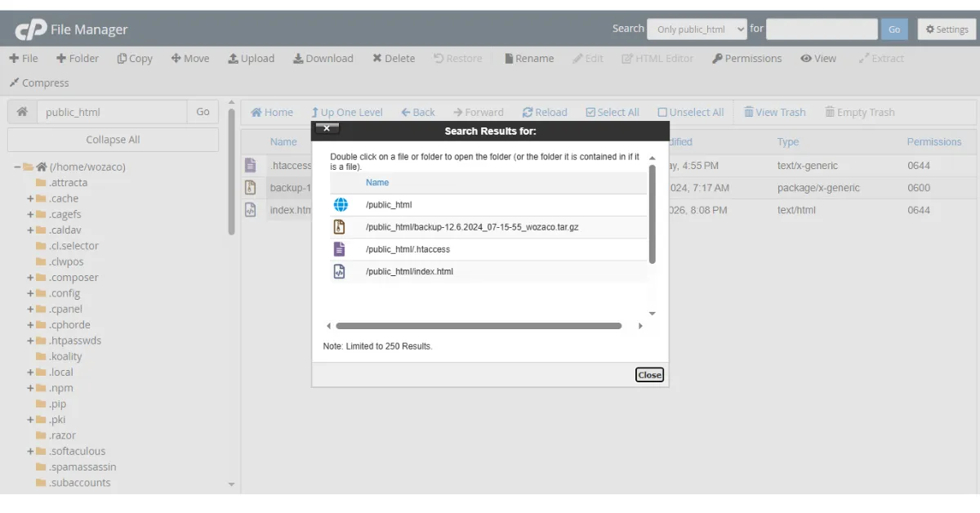Expand the .caldav folder

(30, 230)
